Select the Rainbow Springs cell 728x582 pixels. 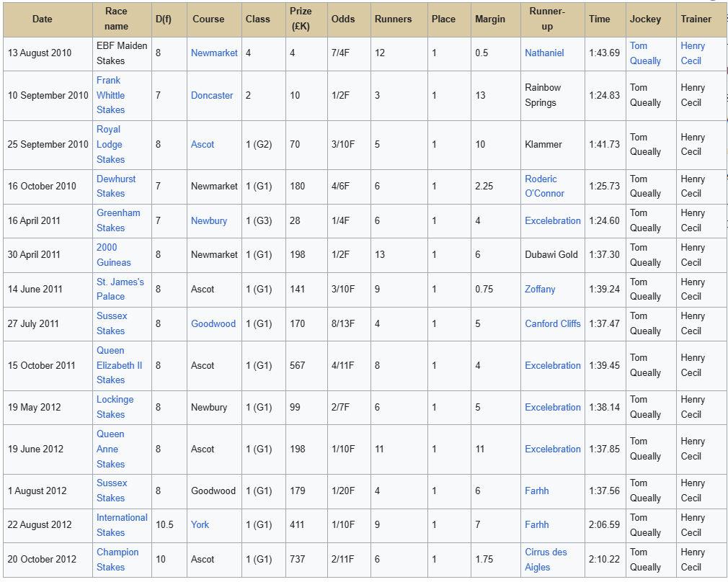[x=553, y=96]
